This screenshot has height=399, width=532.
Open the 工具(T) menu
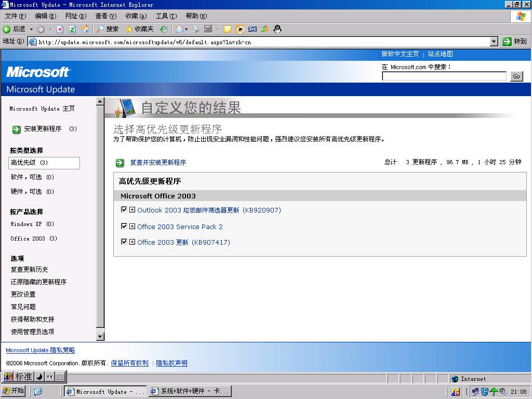166,16
